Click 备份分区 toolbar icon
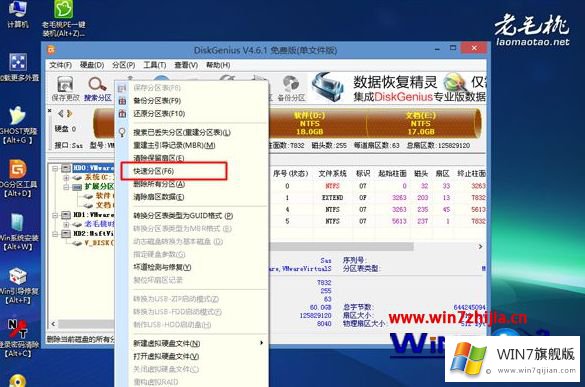585x387 pixels. click(291, 88)
